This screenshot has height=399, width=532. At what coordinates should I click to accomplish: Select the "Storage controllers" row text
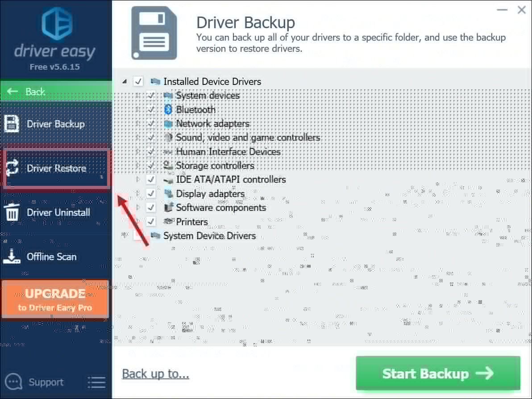tap(215, 165)
